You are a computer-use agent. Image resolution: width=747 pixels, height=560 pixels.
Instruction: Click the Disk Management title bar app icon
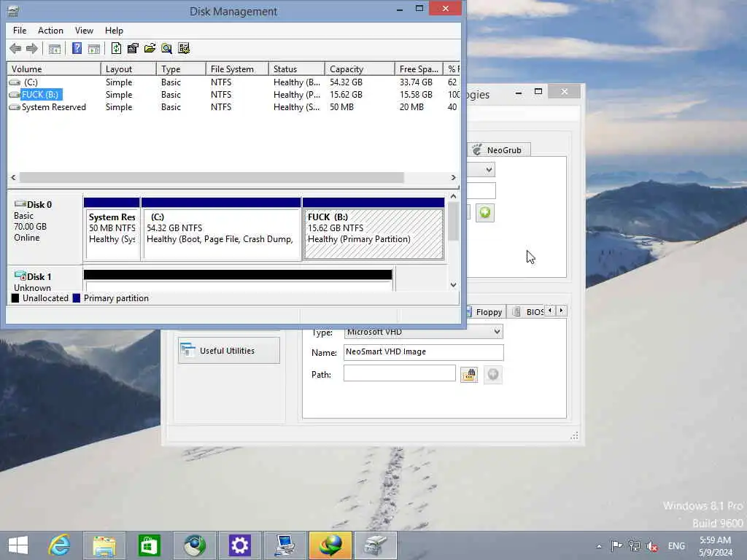(x=13, y=11)
